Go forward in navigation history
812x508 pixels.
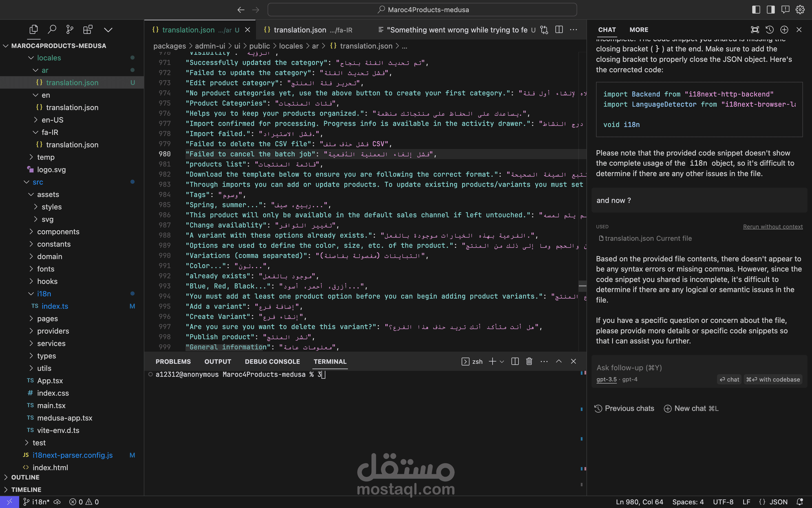coord(256,10)
